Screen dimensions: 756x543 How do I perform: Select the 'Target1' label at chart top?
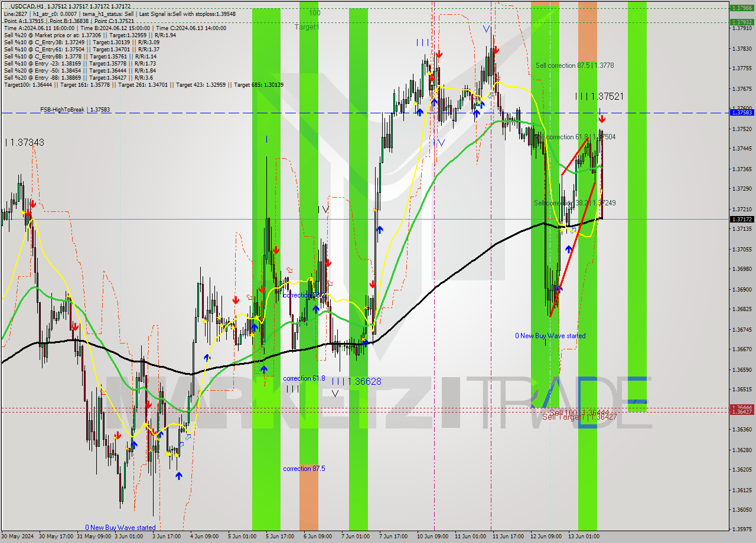307,27
